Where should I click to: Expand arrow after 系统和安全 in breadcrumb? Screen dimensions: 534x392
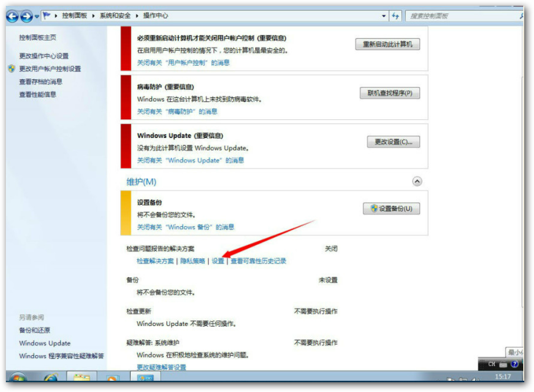point(137,16)
